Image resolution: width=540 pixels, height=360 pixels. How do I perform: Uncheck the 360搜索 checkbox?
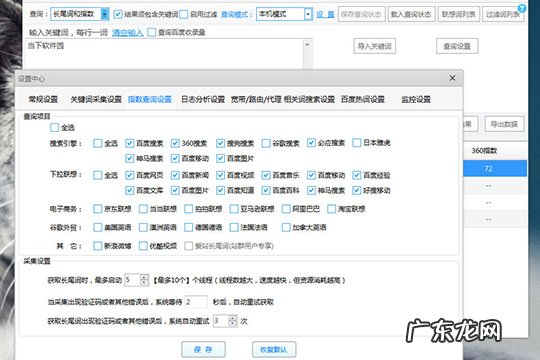(x=175, y=143)
